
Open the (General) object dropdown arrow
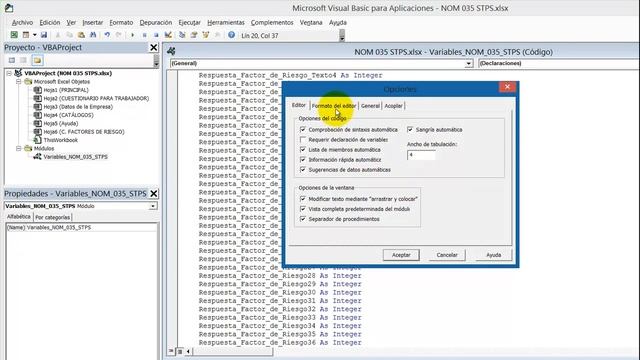pyautogui.click(x=469, y=64)
